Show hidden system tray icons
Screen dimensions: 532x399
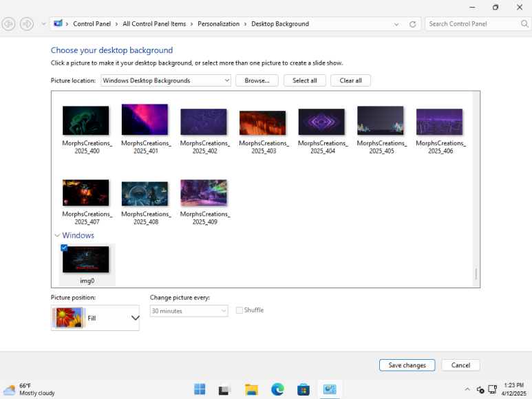[x=467, y=389]
